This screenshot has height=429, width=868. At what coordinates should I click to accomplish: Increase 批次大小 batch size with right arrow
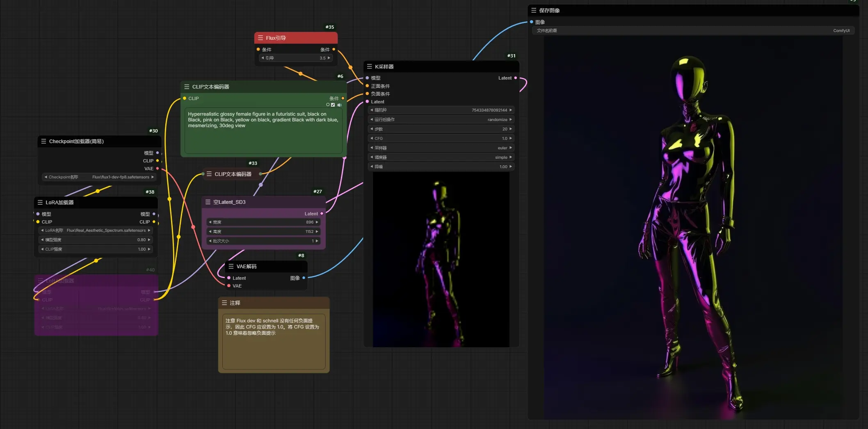[x=317, y=241]
